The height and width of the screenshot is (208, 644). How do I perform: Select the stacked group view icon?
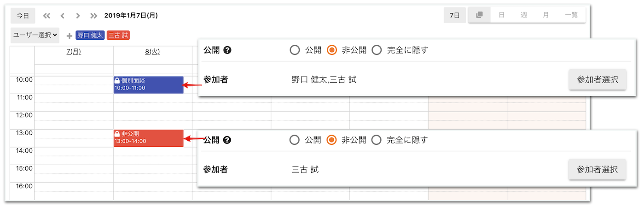[x=479, y=15]
